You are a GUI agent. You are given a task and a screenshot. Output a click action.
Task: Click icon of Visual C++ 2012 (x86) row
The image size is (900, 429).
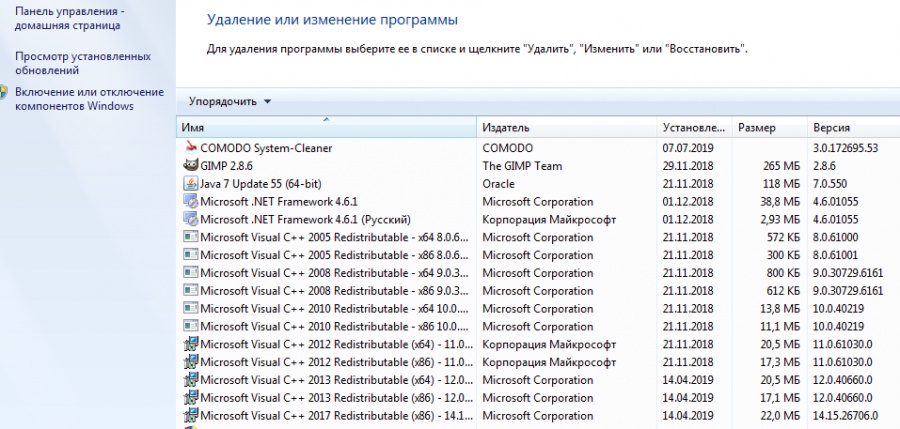click(191, 362)
